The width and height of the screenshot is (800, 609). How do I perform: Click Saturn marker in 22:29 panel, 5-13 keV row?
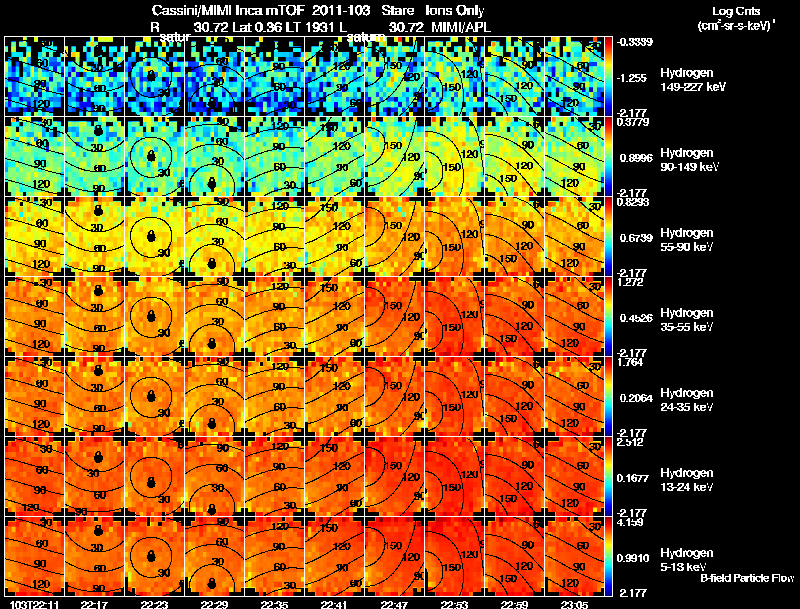coord(213,583)
